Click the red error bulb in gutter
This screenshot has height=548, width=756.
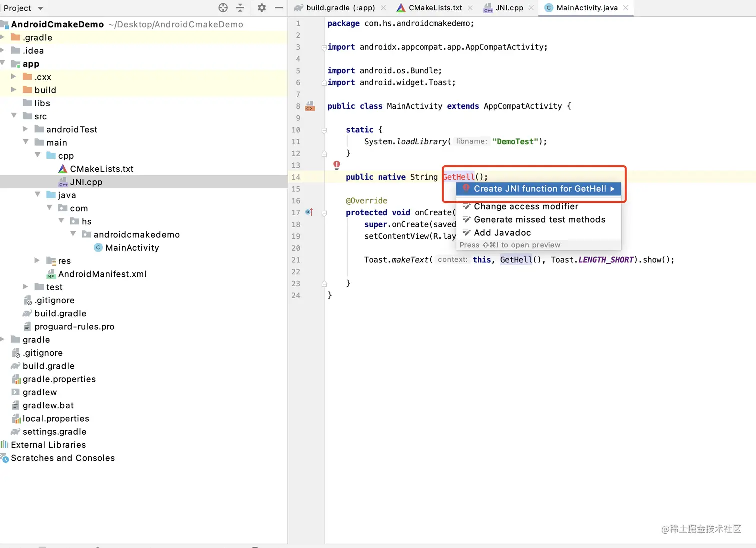pyautogui.click(x=337, y=165)
